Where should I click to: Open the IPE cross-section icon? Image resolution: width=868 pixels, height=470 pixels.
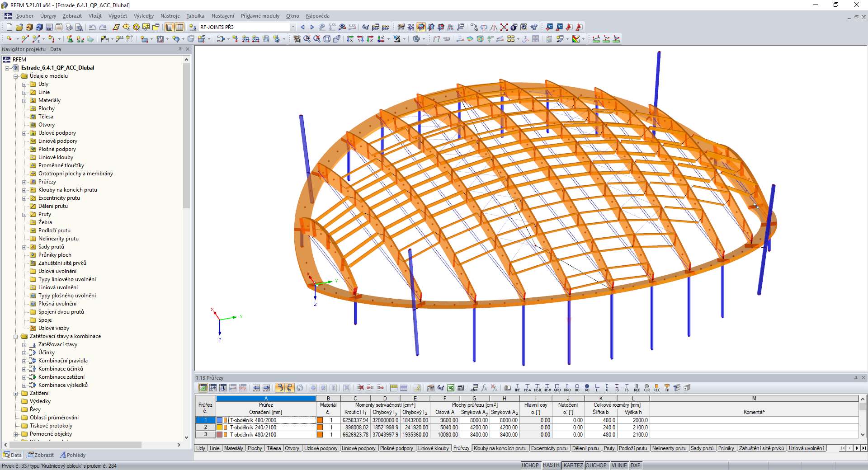click(x=518, y=388)
